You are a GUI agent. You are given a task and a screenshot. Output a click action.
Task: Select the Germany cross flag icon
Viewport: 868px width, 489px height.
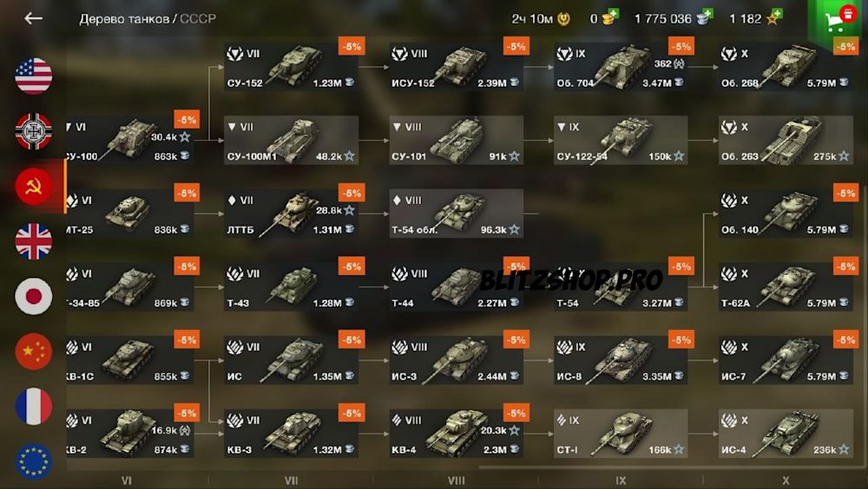pos(34,131)
